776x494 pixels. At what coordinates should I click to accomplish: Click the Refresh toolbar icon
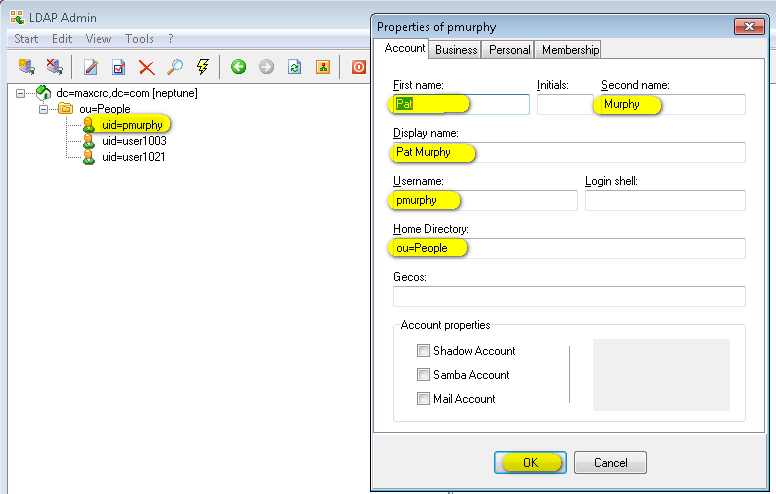[294, 66]
